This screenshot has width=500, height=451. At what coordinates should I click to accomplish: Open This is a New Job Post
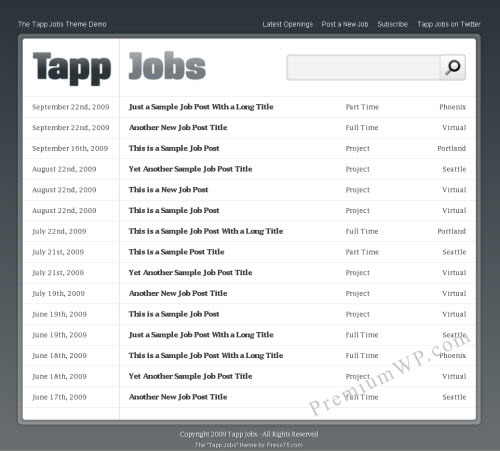(168, 190)
